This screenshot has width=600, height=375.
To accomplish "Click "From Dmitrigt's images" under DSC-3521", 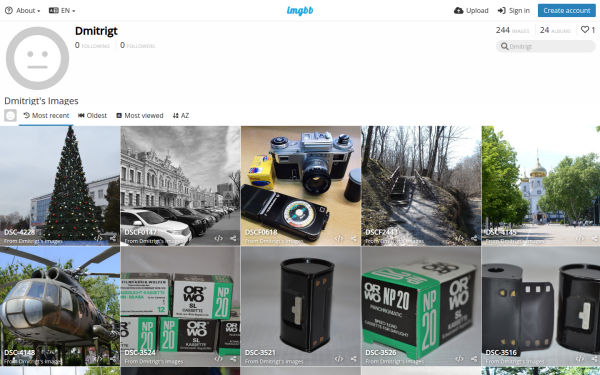I will [274, 361].
